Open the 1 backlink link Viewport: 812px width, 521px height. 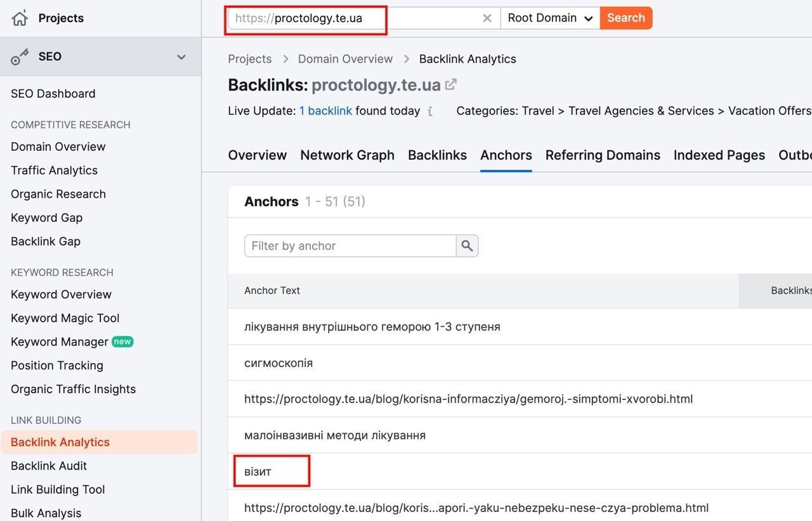[325, 111]
